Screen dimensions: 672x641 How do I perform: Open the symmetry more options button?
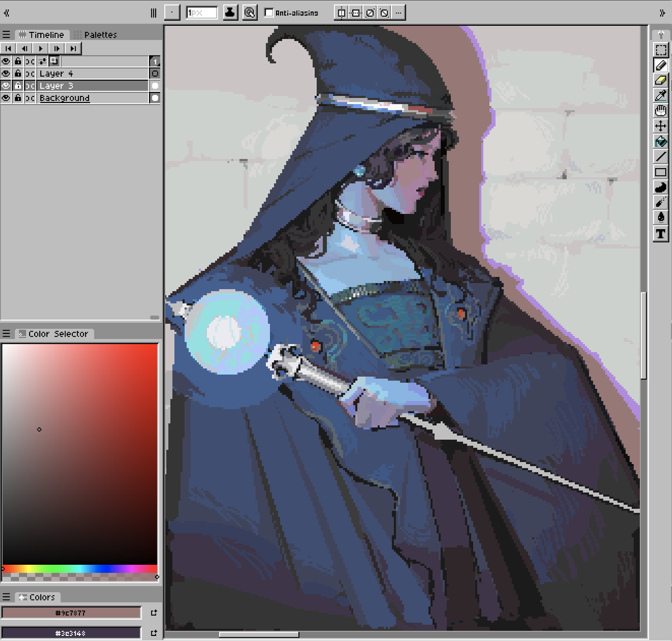tap(398, 12)
